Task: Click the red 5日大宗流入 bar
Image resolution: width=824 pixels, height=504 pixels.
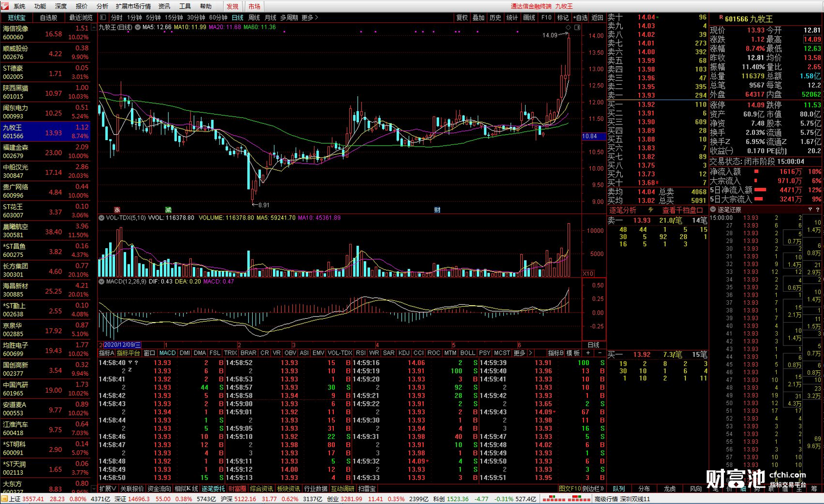Action: click(x=758, y=199)
